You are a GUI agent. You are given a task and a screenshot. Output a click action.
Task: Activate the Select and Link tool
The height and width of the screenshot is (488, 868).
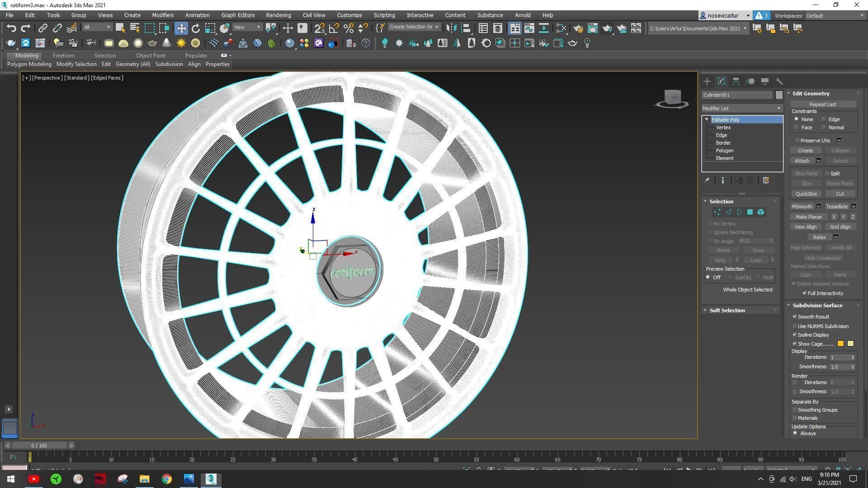pyautogui.click(x=42, y=28)
